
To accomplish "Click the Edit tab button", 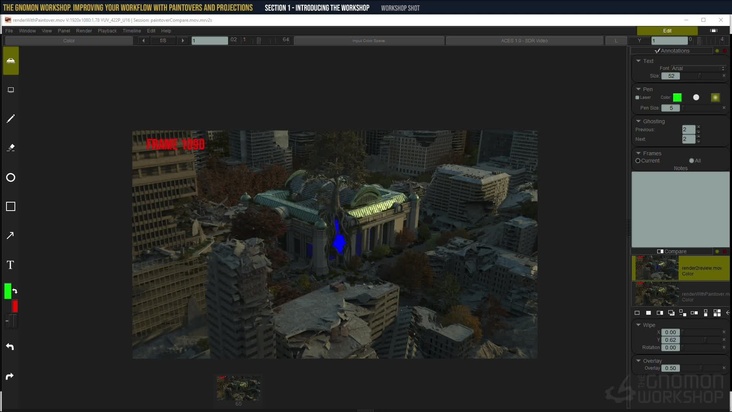I will (x=667, y=31).
